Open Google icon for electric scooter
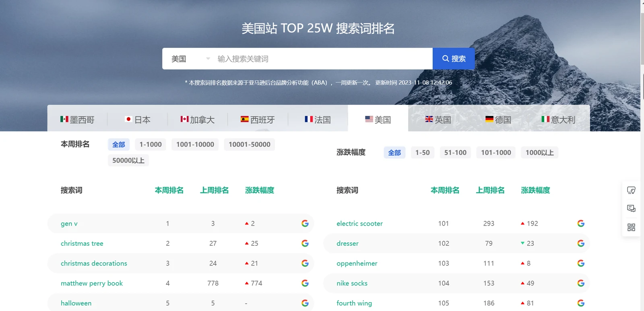The height and width of the screenshot is (311, 644). tap(581, 223)
